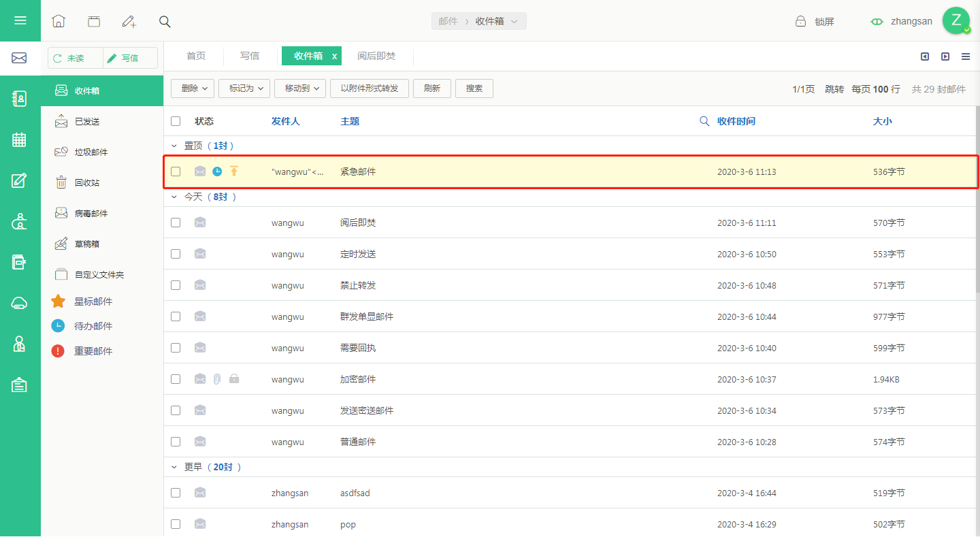Open the search magnifier in top toolbar
The width and height of the screenshot is (980, 537).
[x=165, y=21]
